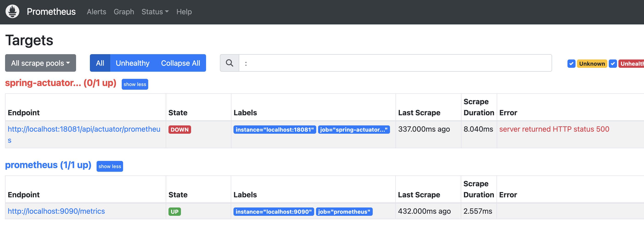The width and height of the screenshot is (644, 231).
Task: Open the Prometheus home title link
Action: (51, 12)
